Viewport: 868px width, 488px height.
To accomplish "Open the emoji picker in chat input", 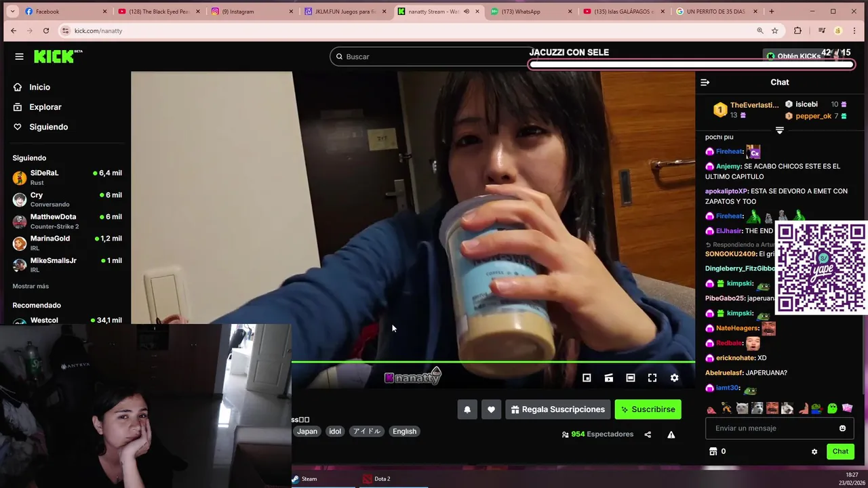I will [842, 428].
